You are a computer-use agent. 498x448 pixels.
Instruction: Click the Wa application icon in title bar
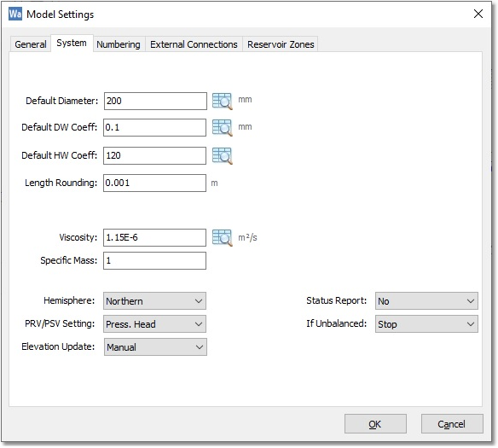(x=15, y=14)
